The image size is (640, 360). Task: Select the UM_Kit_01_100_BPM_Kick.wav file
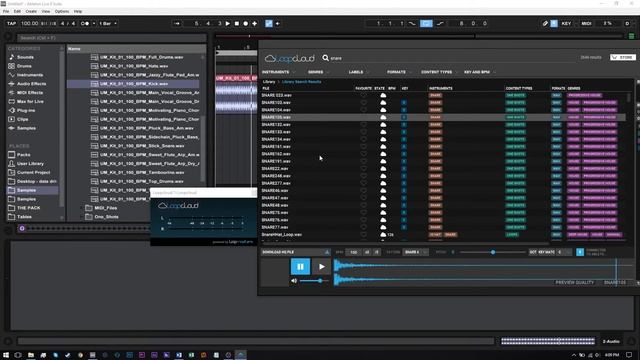point(134,84)
